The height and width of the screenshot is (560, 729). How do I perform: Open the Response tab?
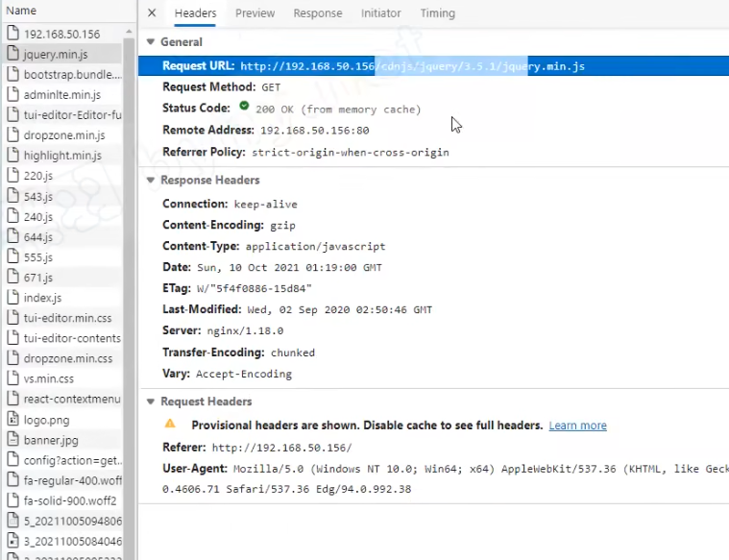318,13
